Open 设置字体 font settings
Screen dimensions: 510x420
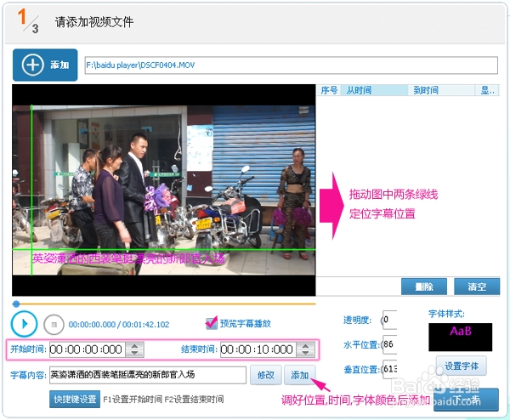click(x=462, y=366)
